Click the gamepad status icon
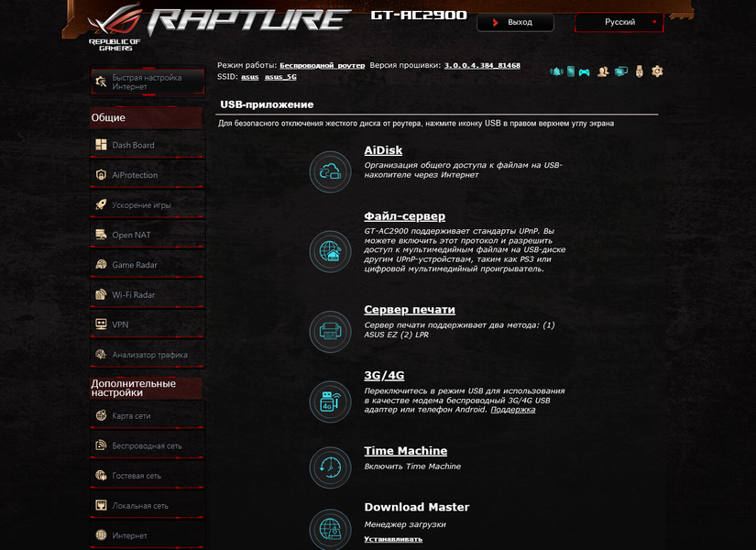The image size is (756, 550). (584, 72)
